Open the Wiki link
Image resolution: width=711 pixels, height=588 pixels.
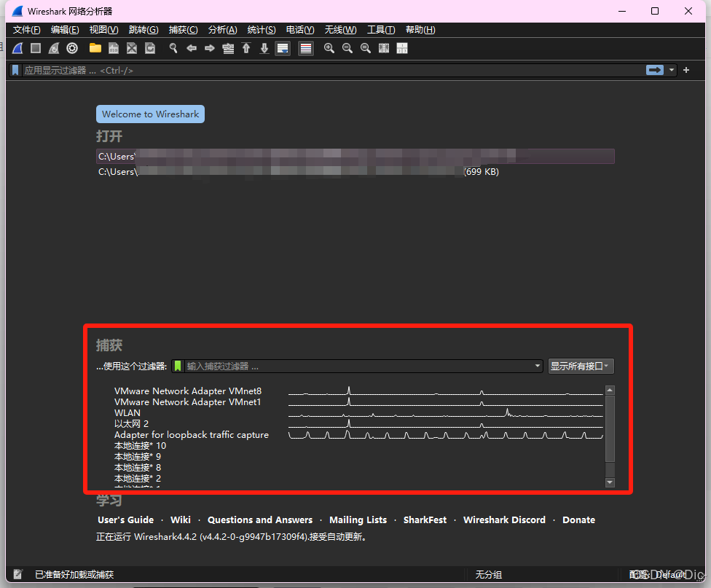181,520
